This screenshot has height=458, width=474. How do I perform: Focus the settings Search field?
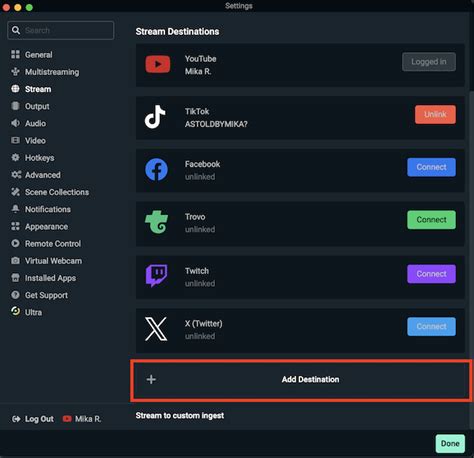(x=61, y=30)
